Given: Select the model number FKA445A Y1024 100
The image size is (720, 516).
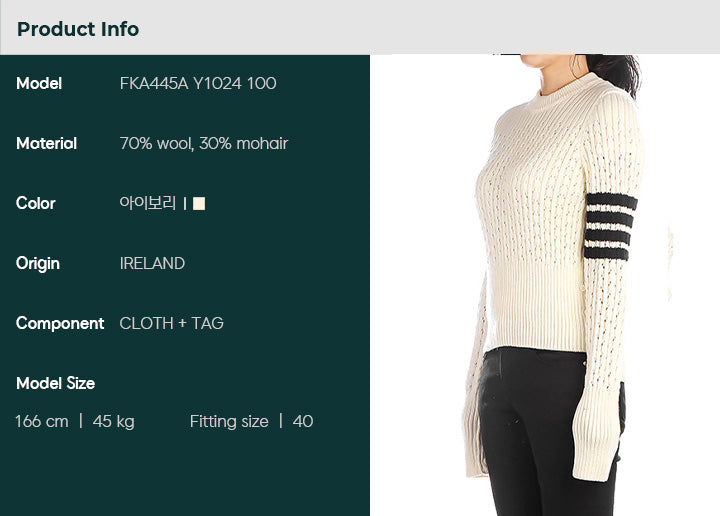Looking at the screenshot, I should pos(198,84).
